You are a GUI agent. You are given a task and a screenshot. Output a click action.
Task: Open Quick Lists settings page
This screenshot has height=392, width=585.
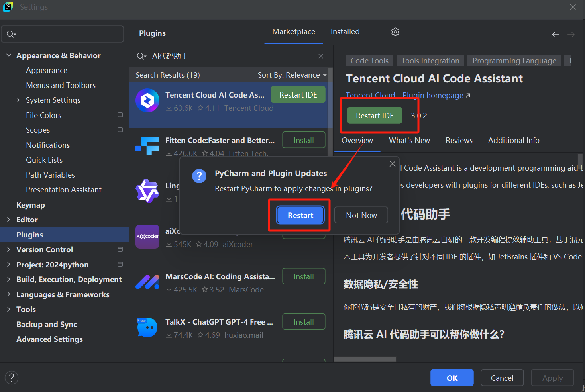click(x=44, y=160)
